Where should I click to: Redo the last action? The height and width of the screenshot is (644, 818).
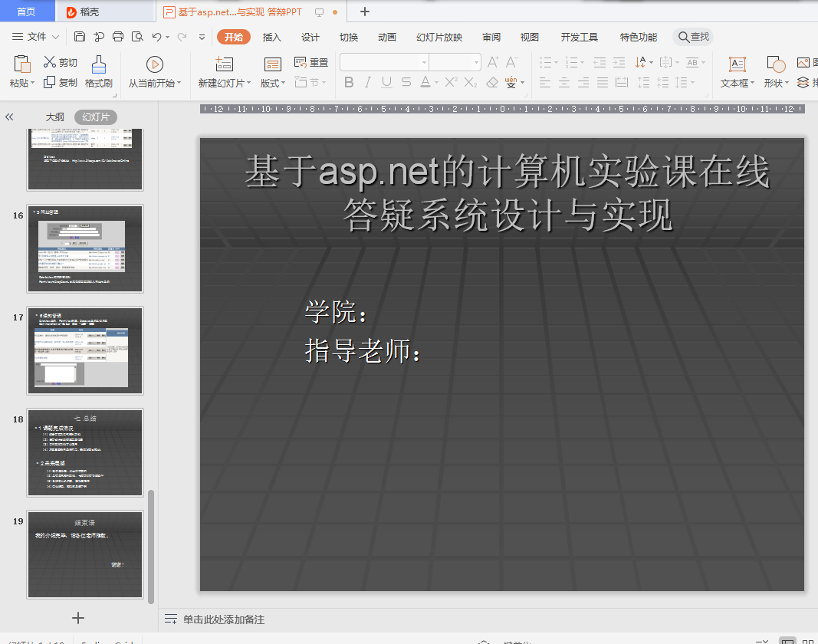(x=182, y=37)
